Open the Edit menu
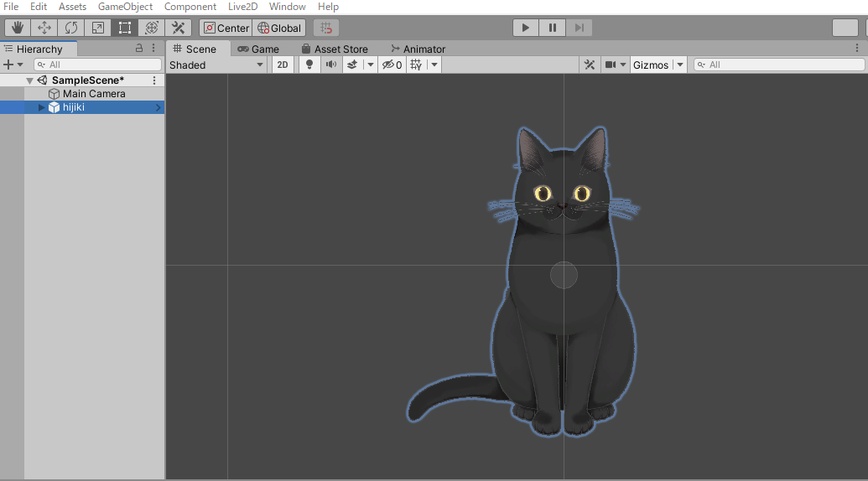Image resolution: width=868 pixels, height=481 pixels. pos(39,7)
